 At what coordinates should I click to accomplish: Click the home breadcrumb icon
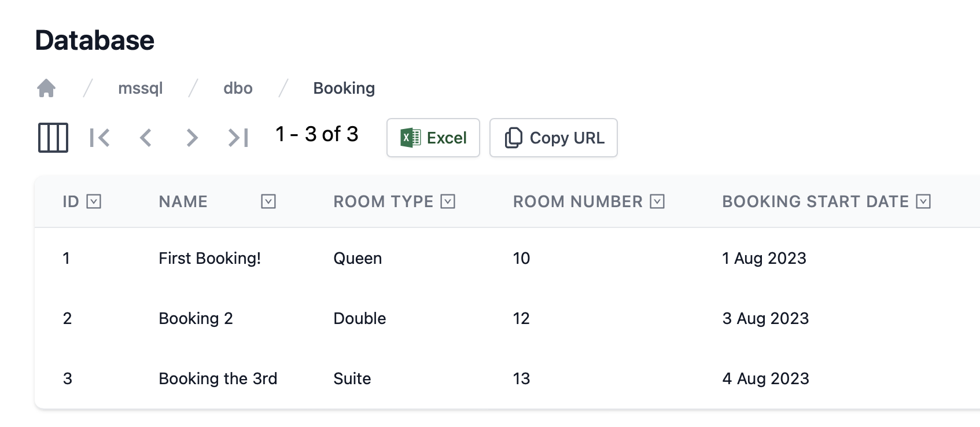pyautogui.click(x=46, y=88)
